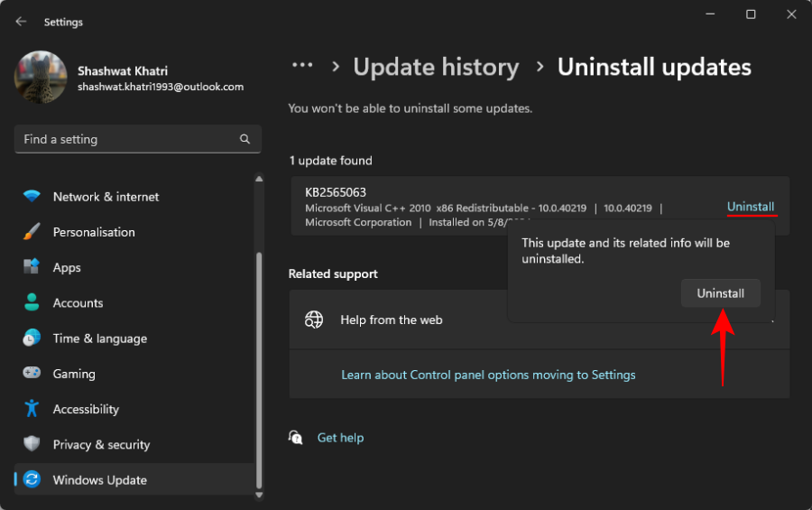Screen dimensions: 812x510
Task: Open Accessibility settings
Action: [x=86, y=409]
